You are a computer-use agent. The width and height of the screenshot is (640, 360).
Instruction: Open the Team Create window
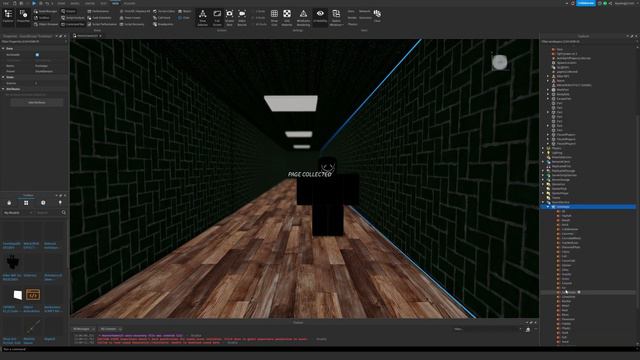(130, 18)
